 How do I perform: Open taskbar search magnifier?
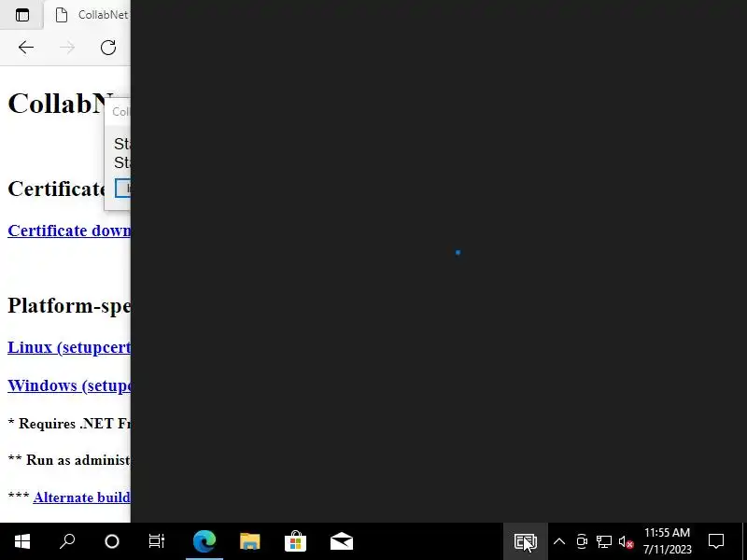click(x=67, y=541)
